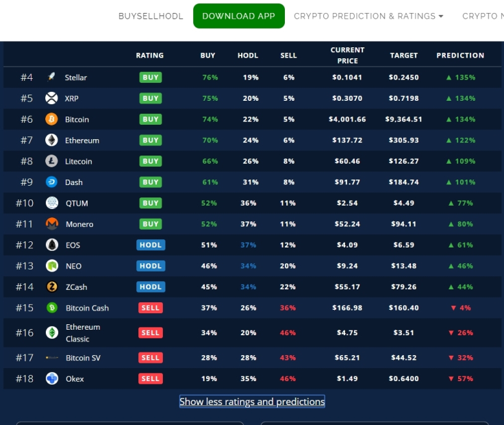This screenshot has height=425, width=504.
Task: Click the 61% buy value for Dash
Action: click(x=210, y=182)
